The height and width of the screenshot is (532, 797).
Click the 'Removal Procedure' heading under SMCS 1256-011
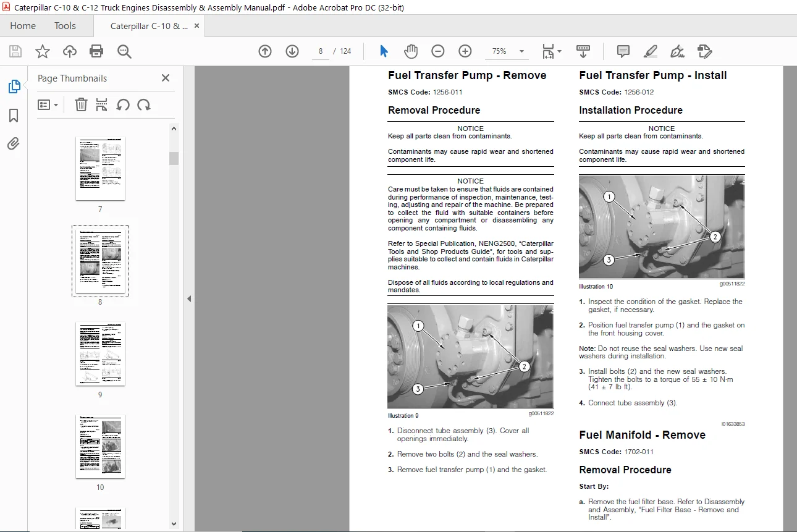pos(434,110)
